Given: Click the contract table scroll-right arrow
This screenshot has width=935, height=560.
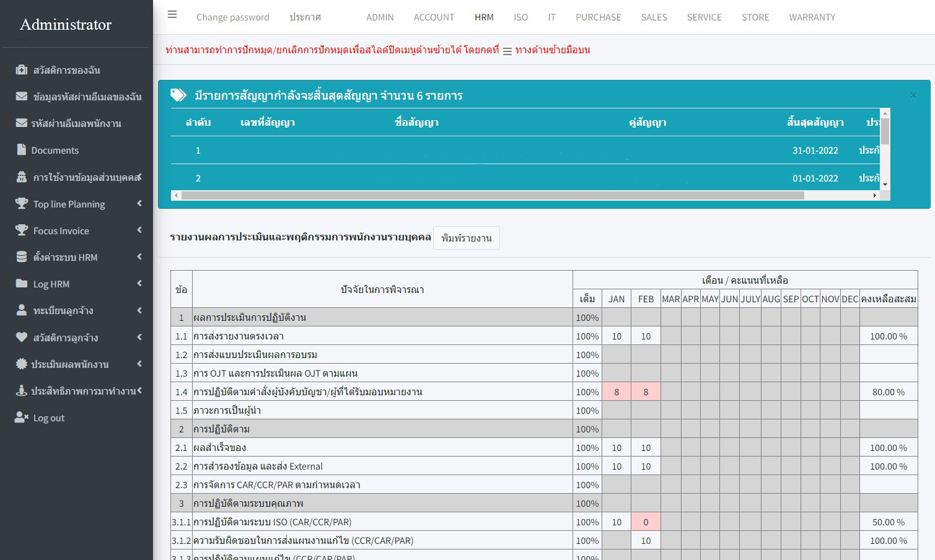Looking at the screenshot, I should pyautogui.click(x=874, y=195).
